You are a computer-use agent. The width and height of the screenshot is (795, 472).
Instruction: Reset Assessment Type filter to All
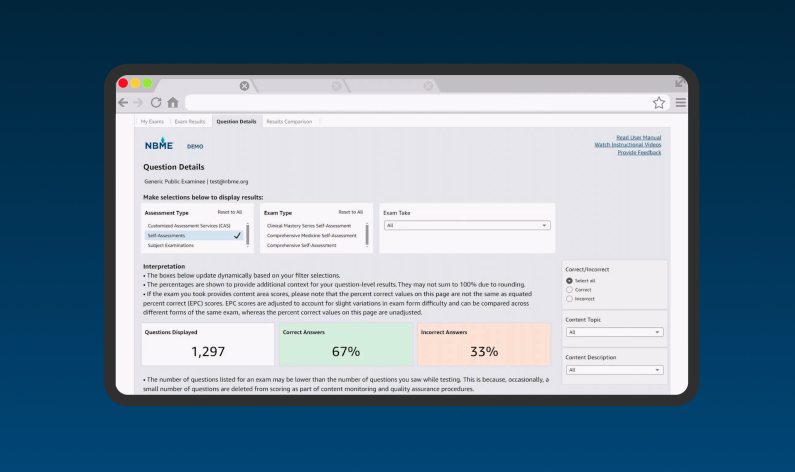tap(230, 212)
